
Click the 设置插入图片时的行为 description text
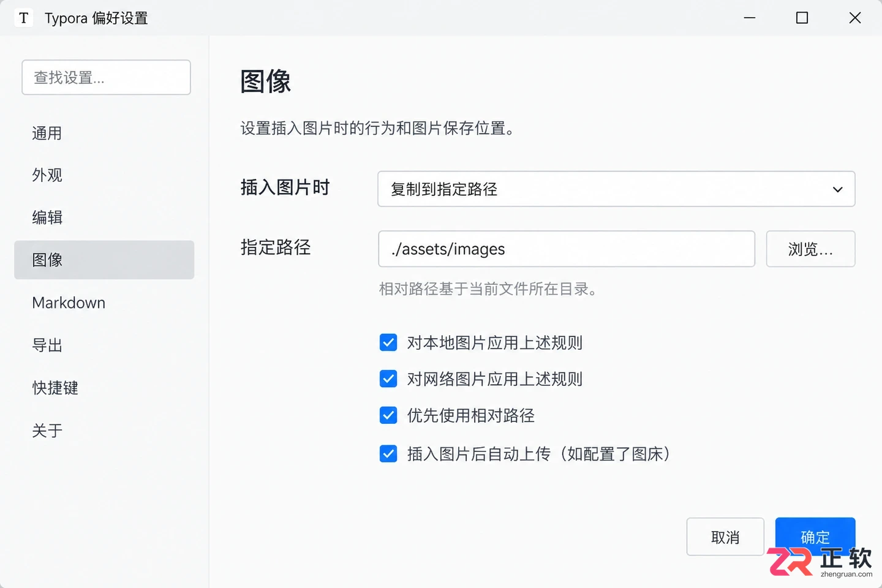377,128
